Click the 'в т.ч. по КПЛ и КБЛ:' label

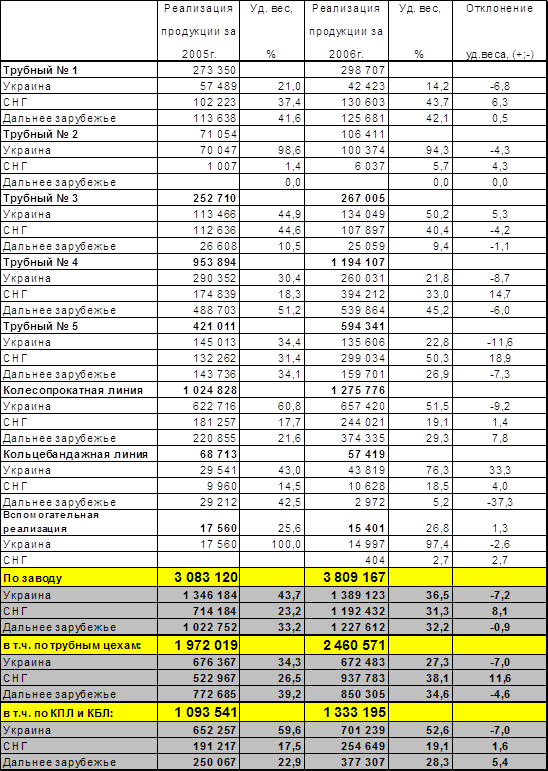[x=58, y=712]
